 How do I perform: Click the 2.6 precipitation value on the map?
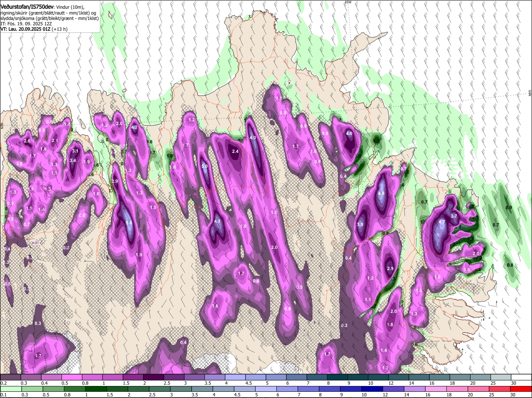pos(27,141)
